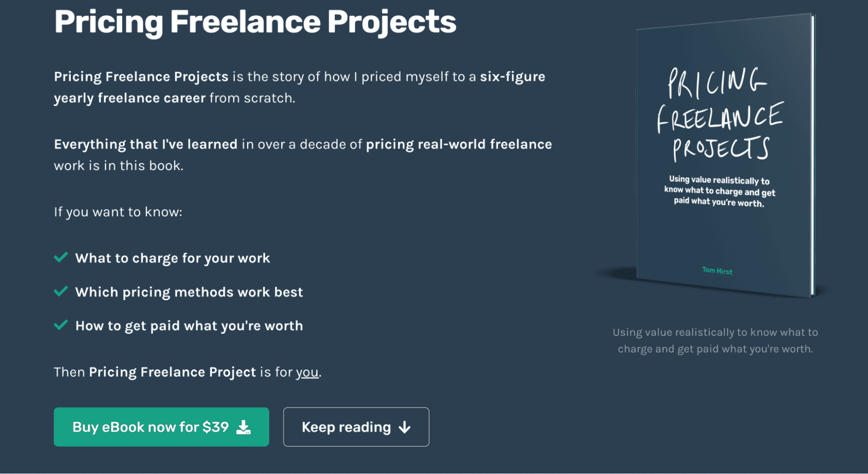Select the underlined word "you"
This screenshot has width=868, height=474.
307,372
